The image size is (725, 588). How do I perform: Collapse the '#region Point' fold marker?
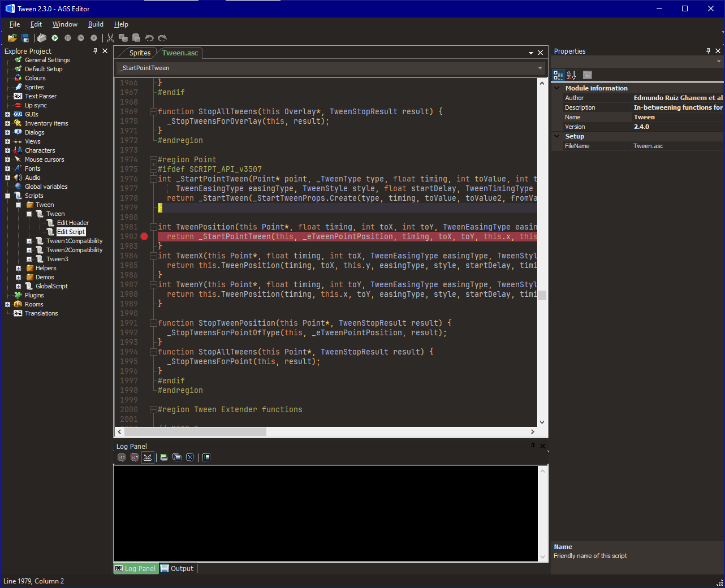point(153,159)
